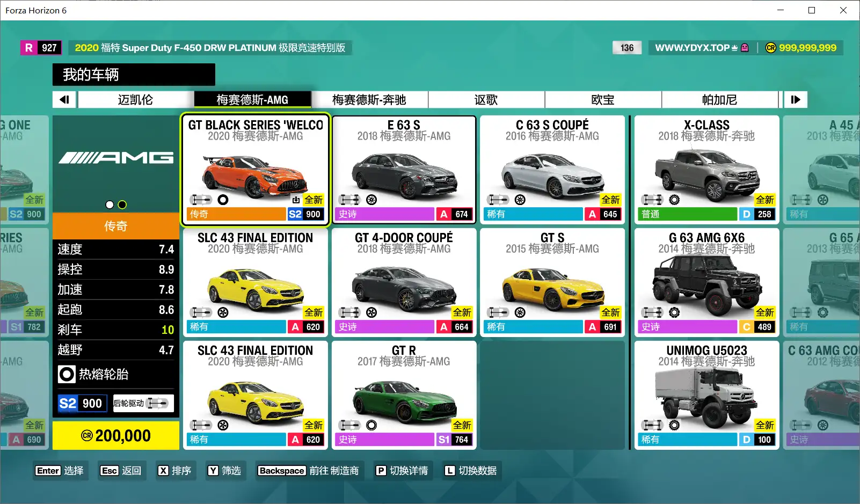Click the CR credits coin icon in the header
The height and width of the screenshot is (504, 860).
[771, 48]
